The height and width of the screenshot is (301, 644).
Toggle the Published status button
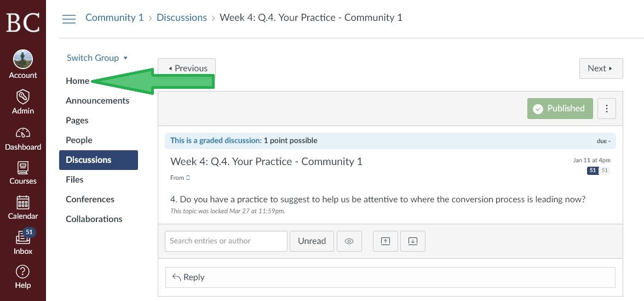point(560,109)
